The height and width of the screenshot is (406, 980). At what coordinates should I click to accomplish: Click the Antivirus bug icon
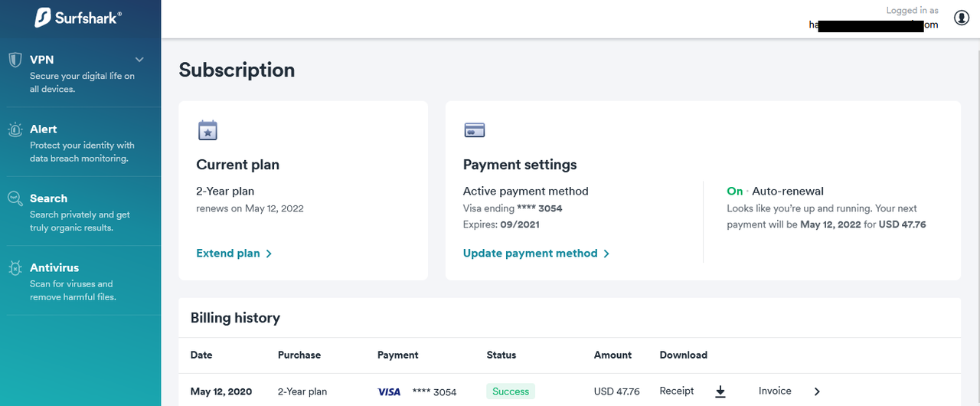pyautogui.click(x=15, y=269)
